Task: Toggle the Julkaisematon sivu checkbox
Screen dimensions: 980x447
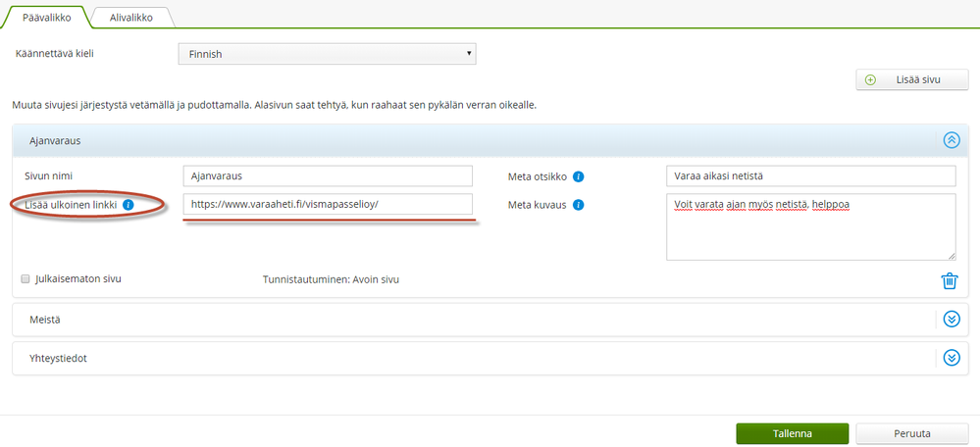Action: (26, 278)
